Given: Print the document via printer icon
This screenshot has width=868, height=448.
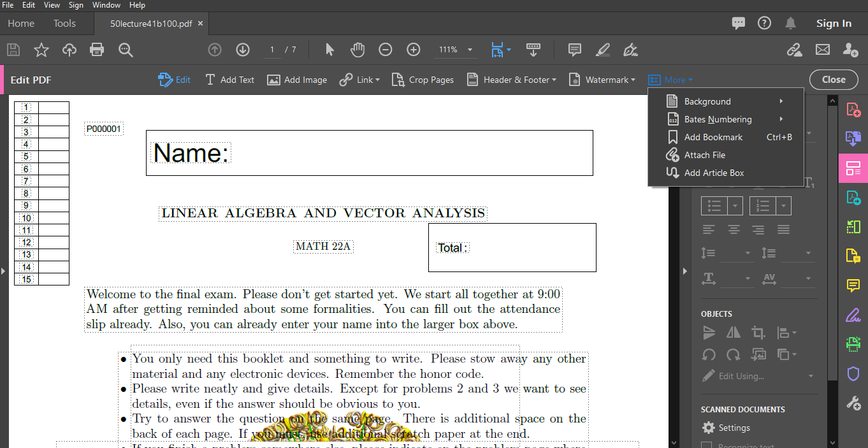Looking at the screenshot, I should click(x=97, y=50).
